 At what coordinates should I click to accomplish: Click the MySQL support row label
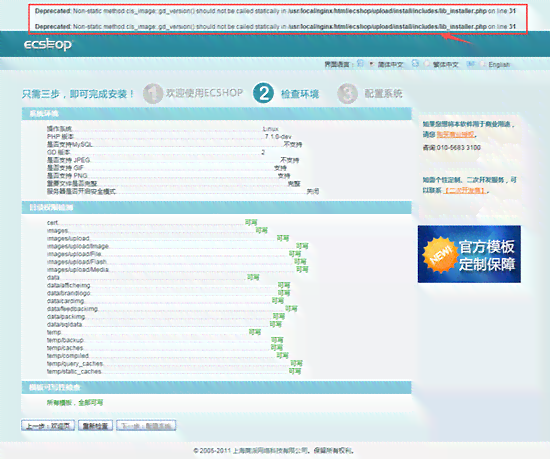(69, 144)
